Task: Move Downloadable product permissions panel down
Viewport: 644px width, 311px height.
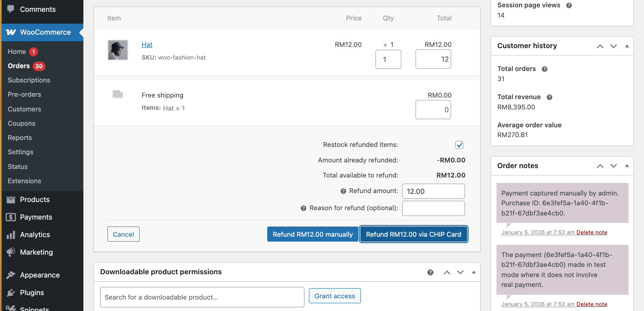Action: point(460,272)
